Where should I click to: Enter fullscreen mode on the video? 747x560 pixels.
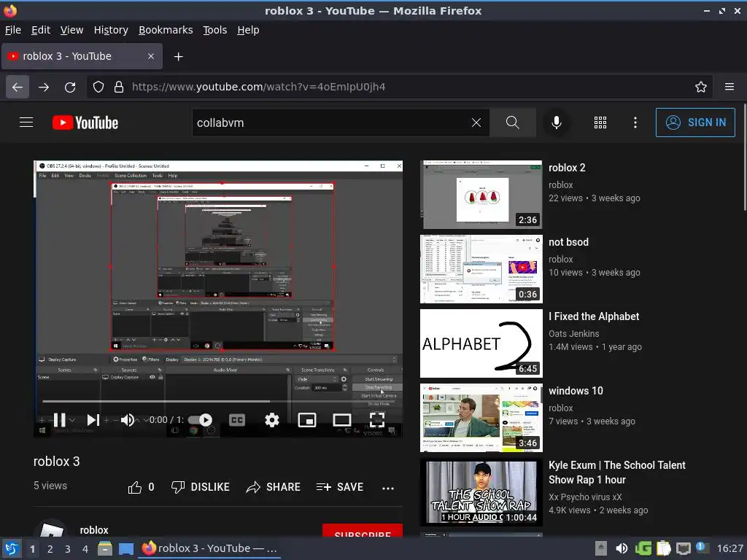(377, 419)
